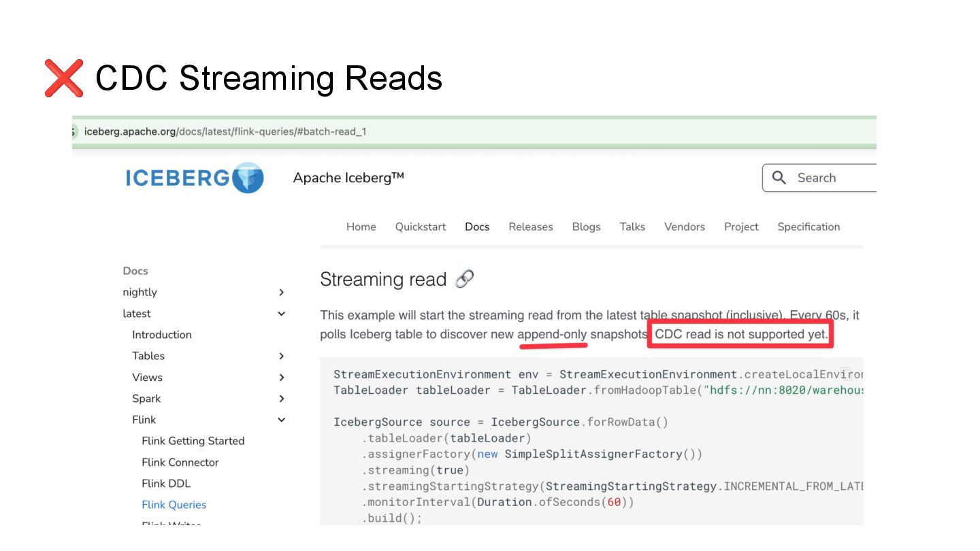Click '.tableLoader(tableLoader)' code line
The width and height of the screenshot is (980, 551).
[x=446, y=438]
